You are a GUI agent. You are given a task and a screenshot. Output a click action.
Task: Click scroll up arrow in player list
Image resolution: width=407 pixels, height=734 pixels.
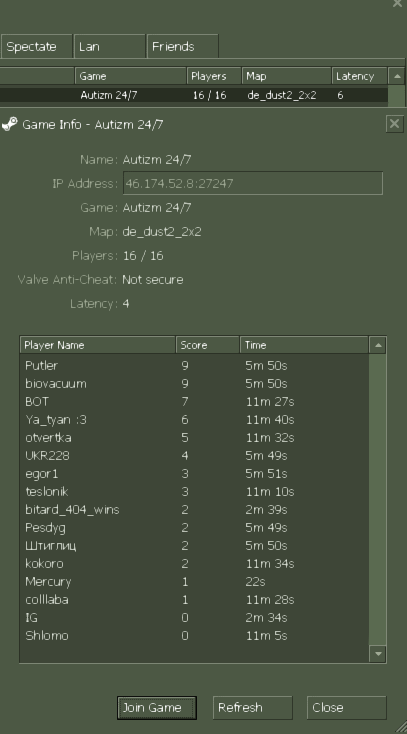tap(377, 345)
